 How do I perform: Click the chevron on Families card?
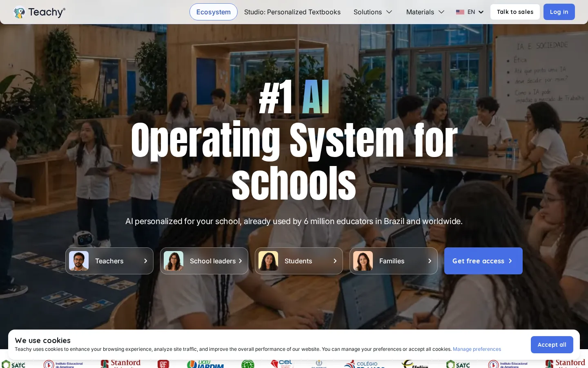point(430,261)
